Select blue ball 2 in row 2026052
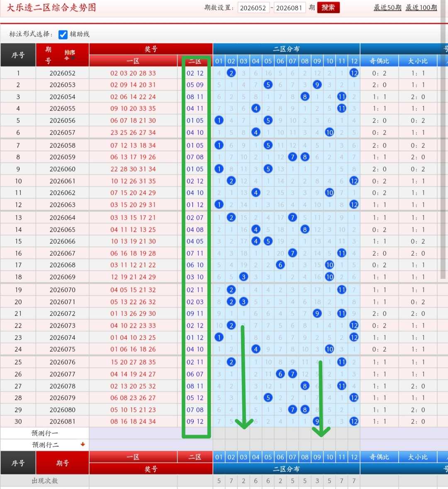Screen dimensions: 448x489 point(231,73)
